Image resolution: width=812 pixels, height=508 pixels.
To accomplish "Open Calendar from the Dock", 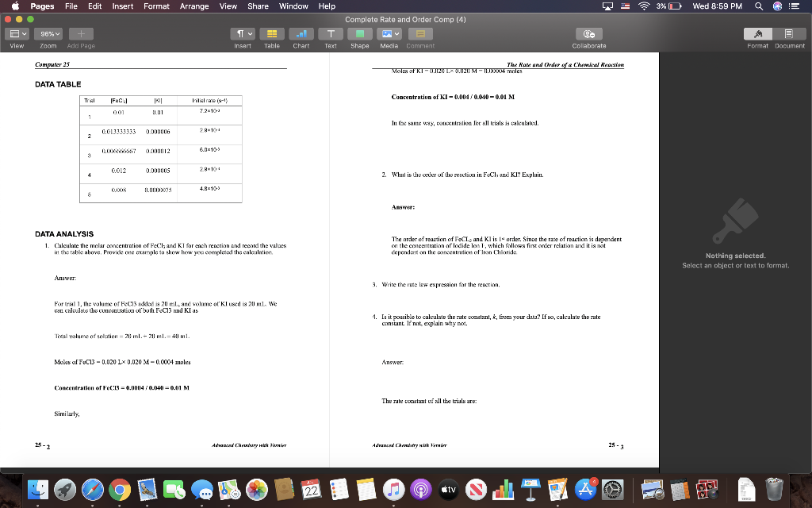I will [x=311, y=491].
